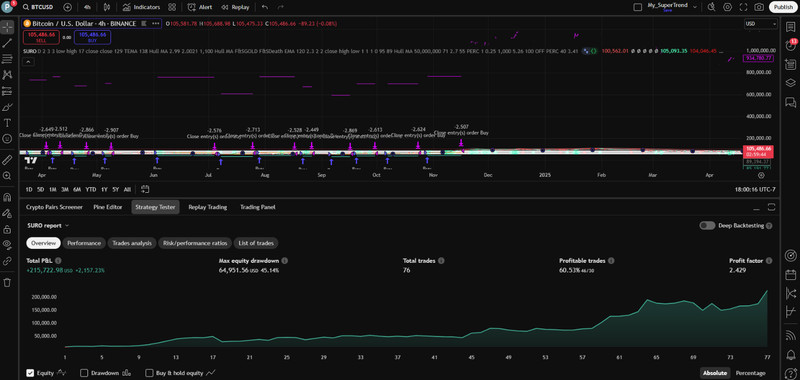This screenshot has height=380, width=800.
Task: Open symbol search BTCUSD
Action: 39,7
